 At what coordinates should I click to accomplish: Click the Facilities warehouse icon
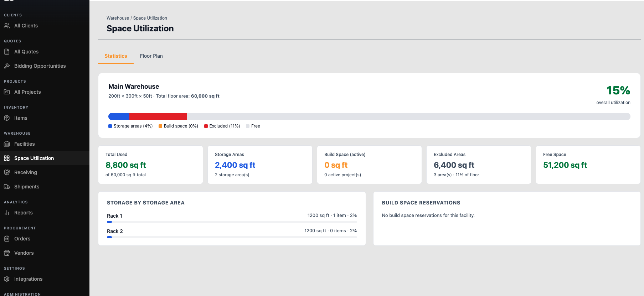coord(7,144)
